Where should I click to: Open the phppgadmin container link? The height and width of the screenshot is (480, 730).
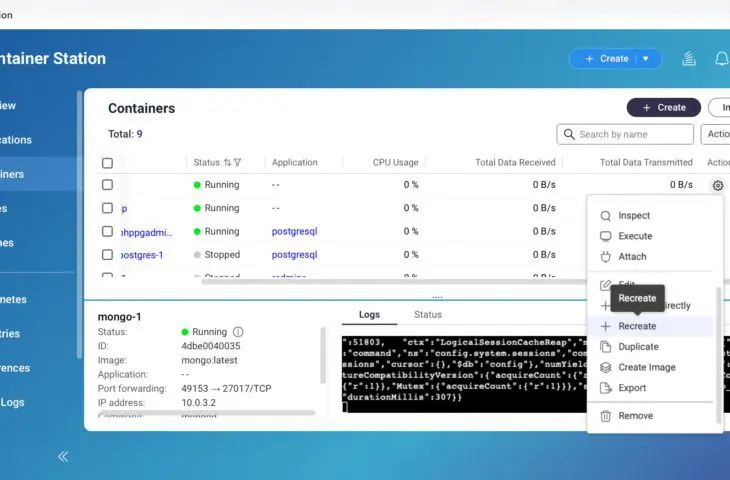tap(147, 232)
